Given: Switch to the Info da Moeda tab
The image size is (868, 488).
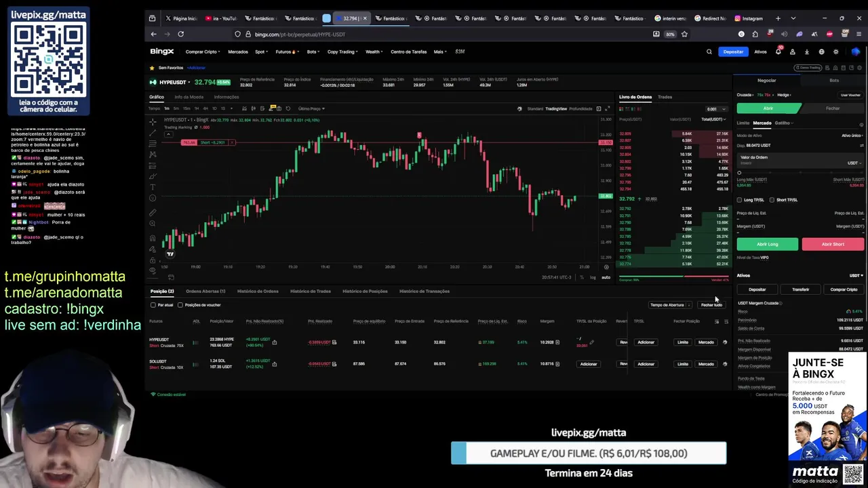Looking at the screenshot, I should point(189,97).
